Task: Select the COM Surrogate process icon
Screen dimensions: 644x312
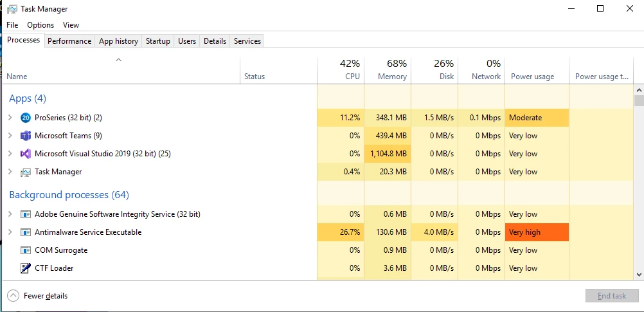Action: point(26,250)
